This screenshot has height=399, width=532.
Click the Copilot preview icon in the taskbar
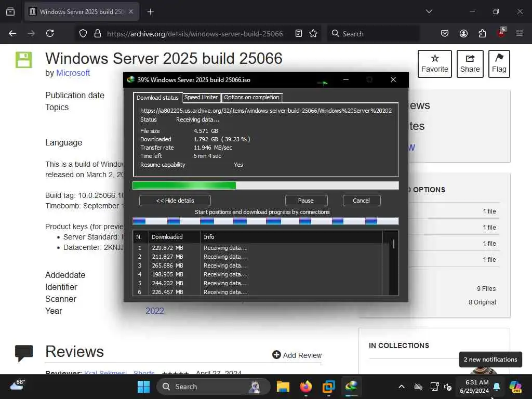pos(515,387)
